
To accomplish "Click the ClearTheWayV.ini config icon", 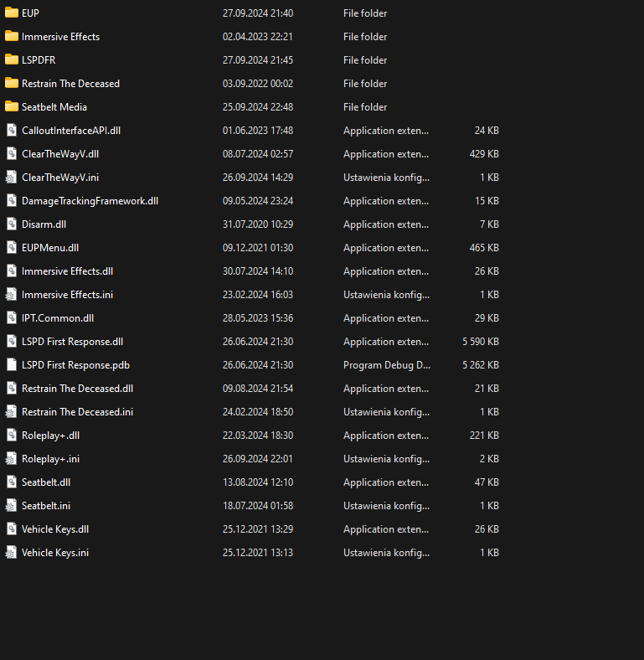I will pos(12,178).
